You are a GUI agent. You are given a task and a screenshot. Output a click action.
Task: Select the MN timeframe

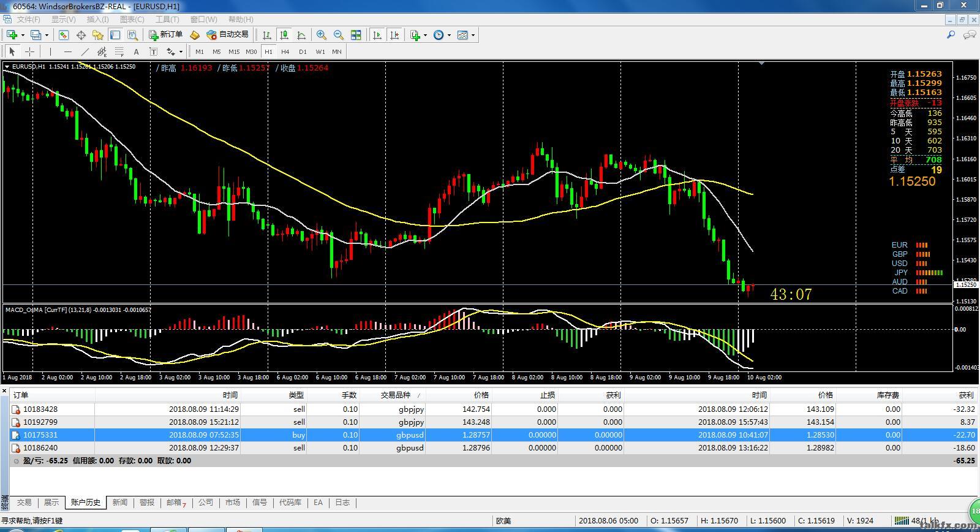pos(337,51)
